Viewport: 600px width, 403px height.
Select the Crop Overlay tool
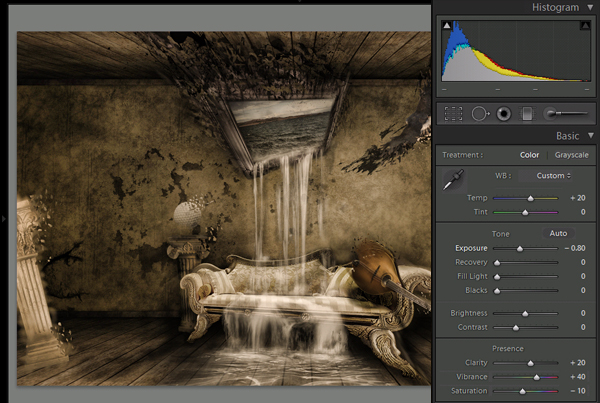pyautogui.click(x=453, y=114)
